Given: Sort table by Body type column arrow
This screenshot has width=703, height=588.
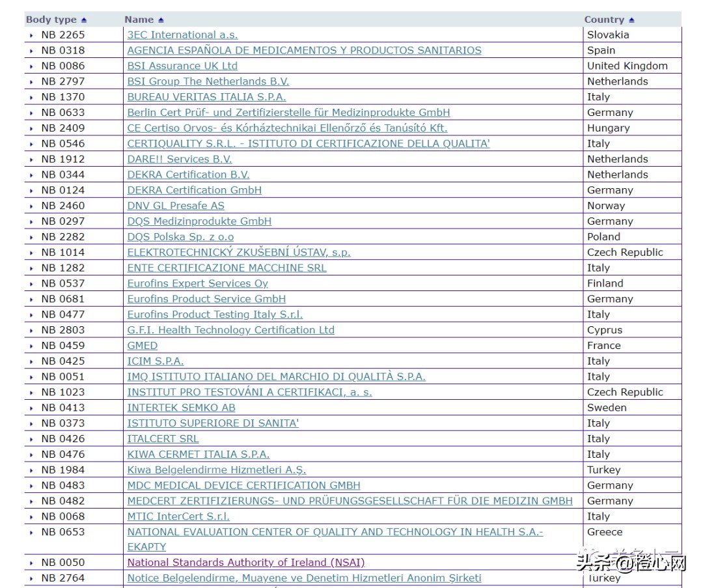Looking at the screenshot, I should (x=84, y=20).
